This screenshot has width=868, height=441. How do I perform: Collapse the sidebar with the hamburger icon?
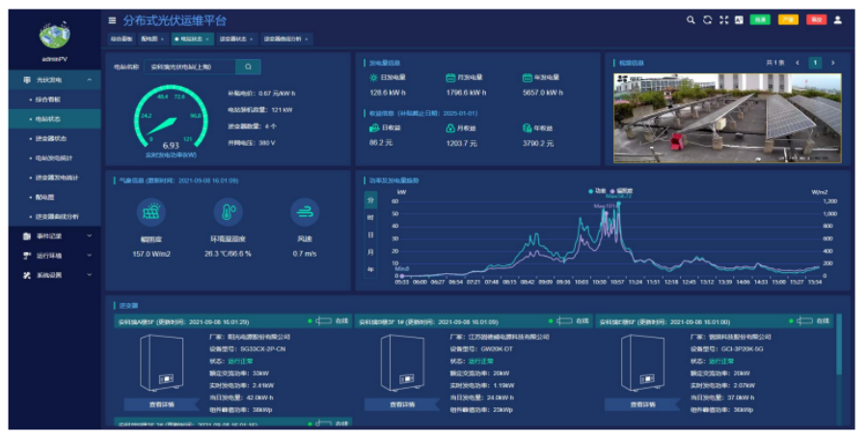click(x=113, y=20)
